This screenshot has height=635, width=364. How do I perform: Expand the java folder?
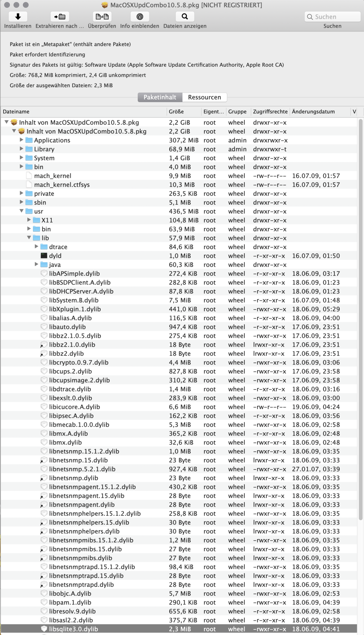pyautogui.click(x=36, y=264)
